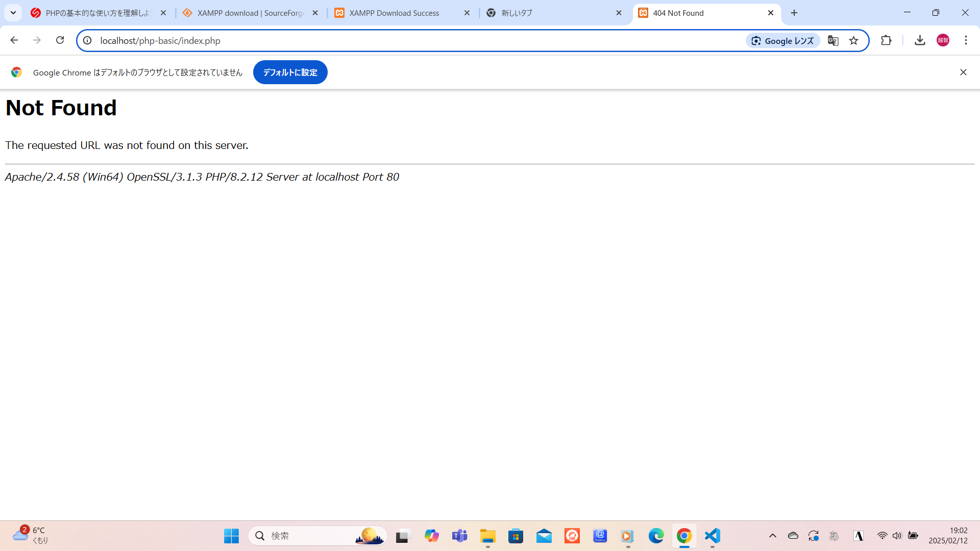980x551 pixels.
Task: Open the sync tray icon with blue dot
Action: (x=814, y=536)
